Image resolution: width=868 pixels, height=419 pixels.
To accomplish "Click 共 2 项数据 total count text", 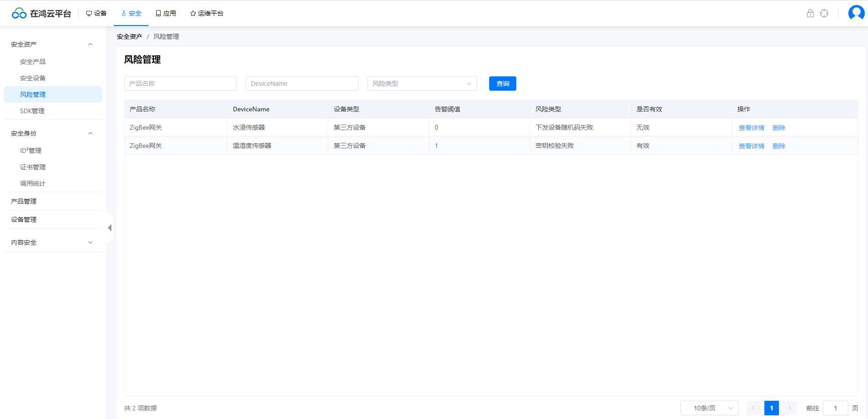I will click(141, 408).
